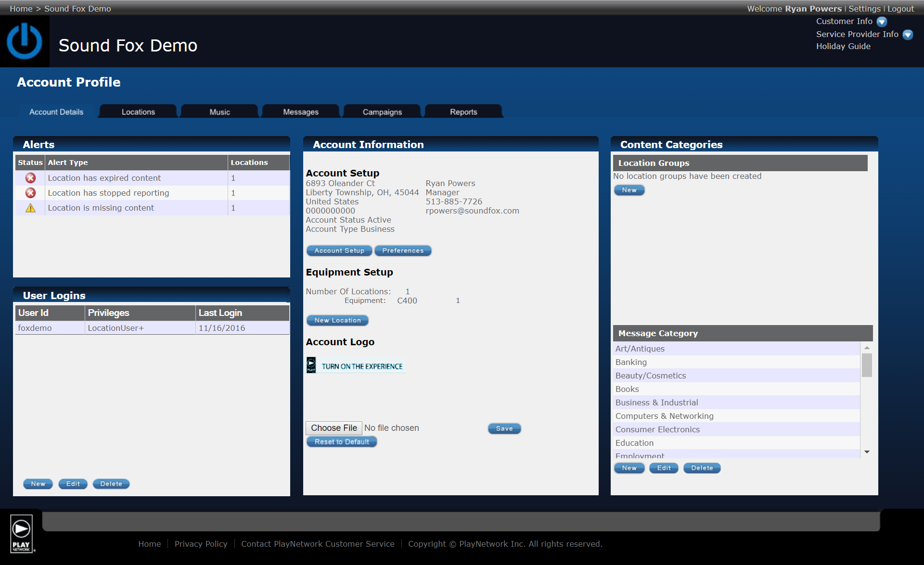Screen dimensions: 924x565
Task: Click the expired content error icon
Action: [x=30, y=178]
